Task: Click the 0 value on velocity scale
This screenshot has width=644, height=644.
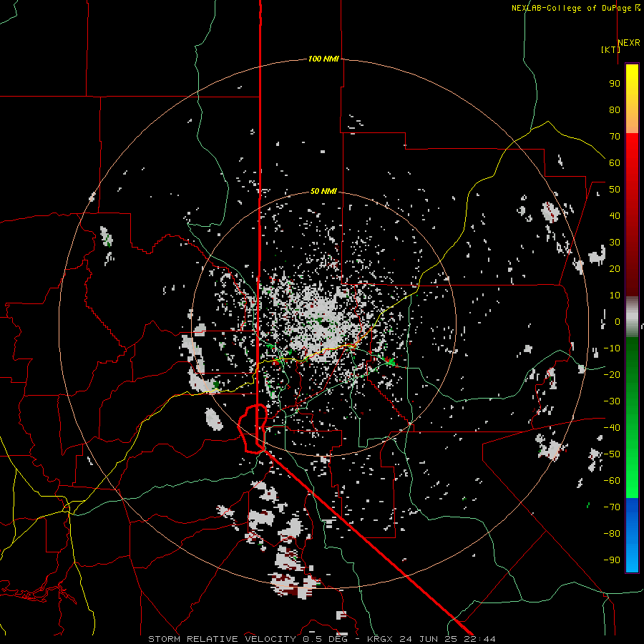Action: pyautogui.click(x=618, y=321)
